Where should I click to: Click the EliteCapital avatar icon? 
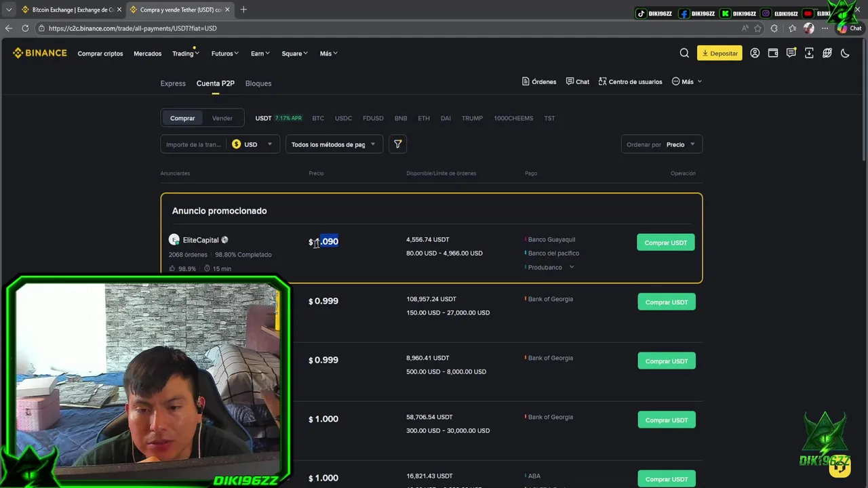(174, 240)
